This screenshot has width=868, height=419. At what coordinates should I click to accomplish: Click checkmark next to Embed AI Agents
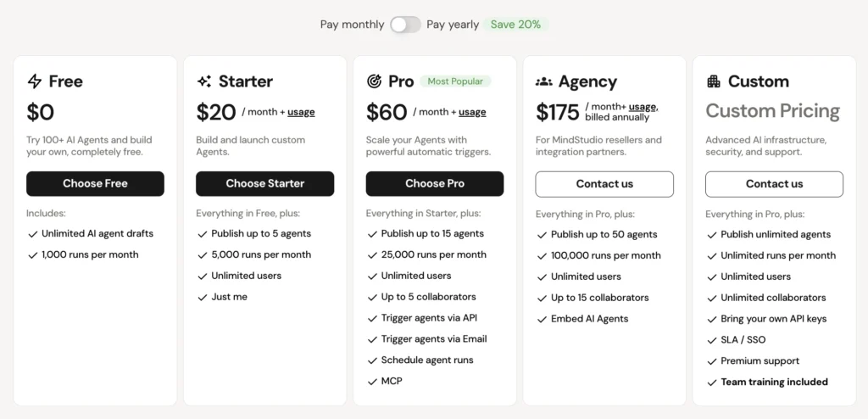pyautogui.click(x=542, y=319)
